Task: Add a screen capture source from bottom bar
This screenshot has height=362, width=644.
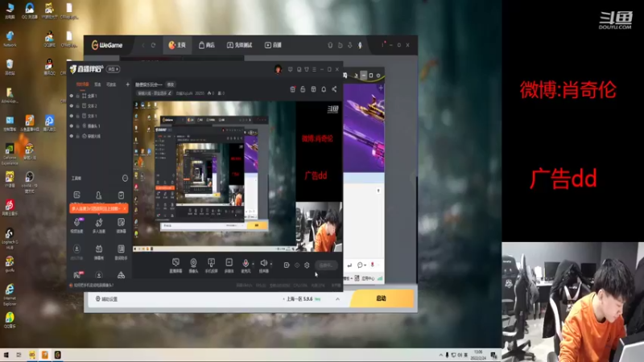Action: [175, 265]
